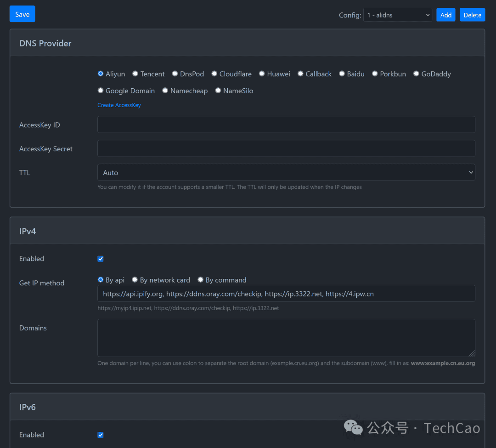496x448 pixels.
Task: Open the TTL dropdown set to Auto
Action: click(286, 172)
